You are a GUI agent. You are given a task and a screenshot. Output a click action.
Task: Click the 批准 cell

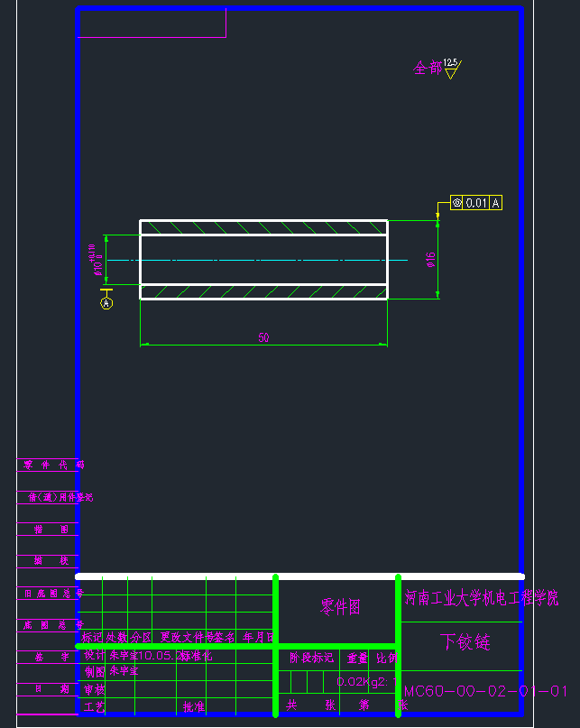point(194,707)
